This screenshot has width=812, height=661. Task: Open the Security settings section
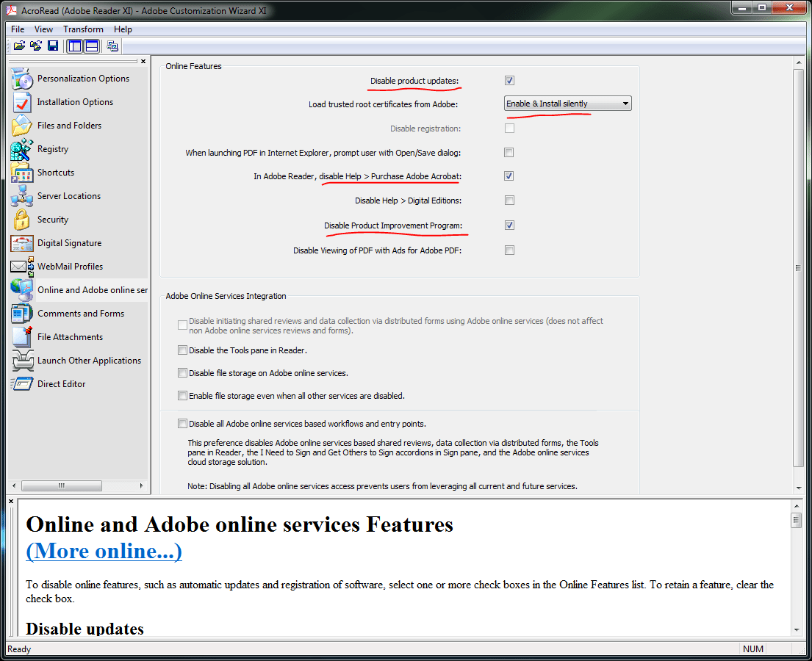pyautogui.click(x=52, y=219)
